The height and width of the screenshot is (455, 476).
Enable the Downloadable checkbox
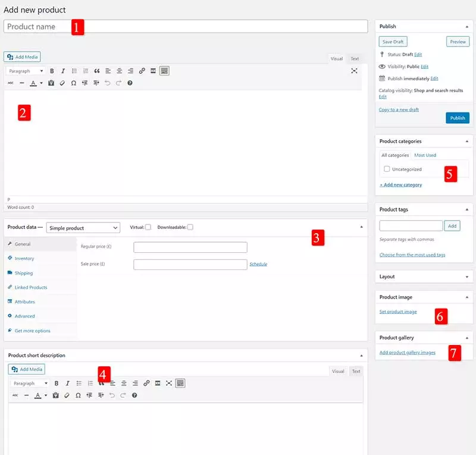point(190,227)
